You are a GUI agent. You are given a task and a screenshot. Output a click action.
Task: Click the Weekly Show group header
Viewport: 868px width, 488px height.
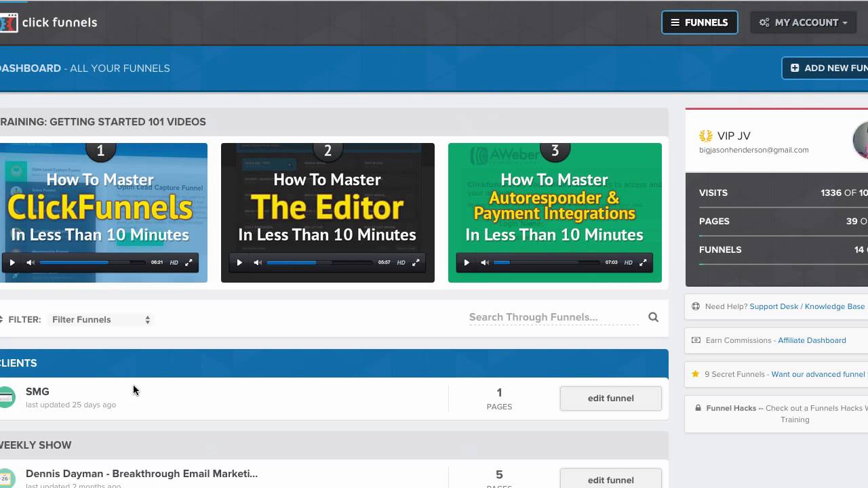(x=334, y=445)
